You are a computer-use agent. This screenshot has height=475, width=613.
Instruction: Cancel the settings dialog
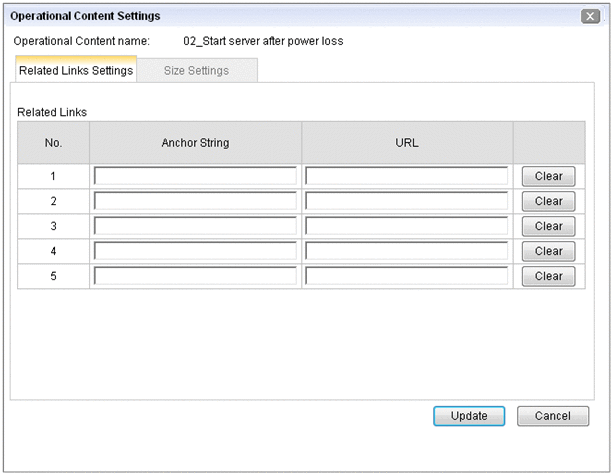(552, 416)
